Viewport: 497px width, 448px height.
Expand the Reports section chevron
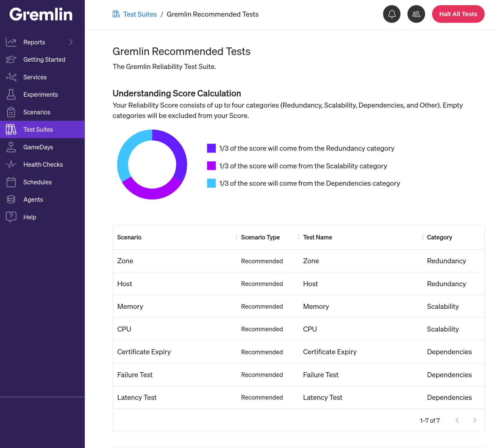point(71,42)
